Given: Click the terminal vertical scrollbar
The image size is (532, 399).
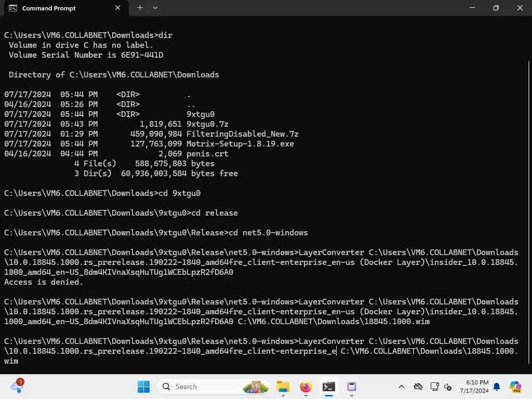Looking at the screenshot, I should pyautogui.click(x=528, y=212).
